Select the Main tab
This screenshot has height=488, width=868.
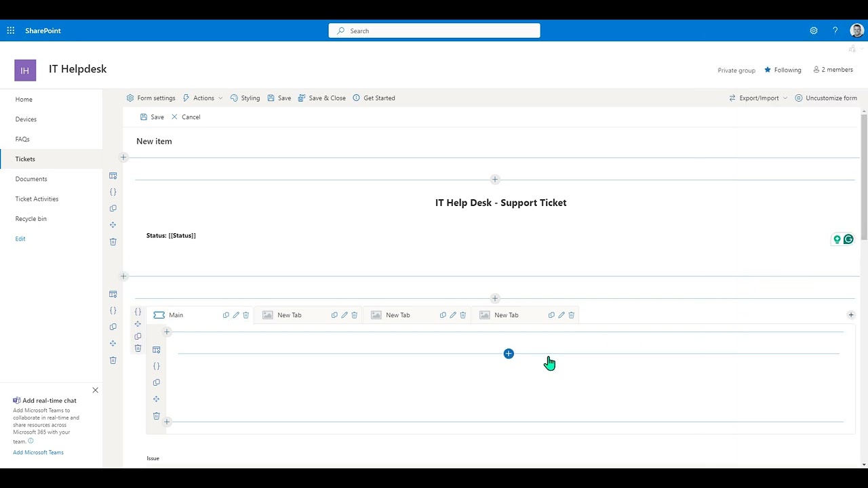click(x=176, y=315)
